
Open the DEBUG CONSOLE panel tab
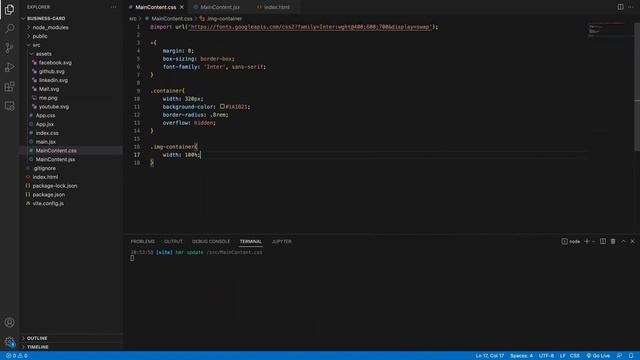click(211, 242)
